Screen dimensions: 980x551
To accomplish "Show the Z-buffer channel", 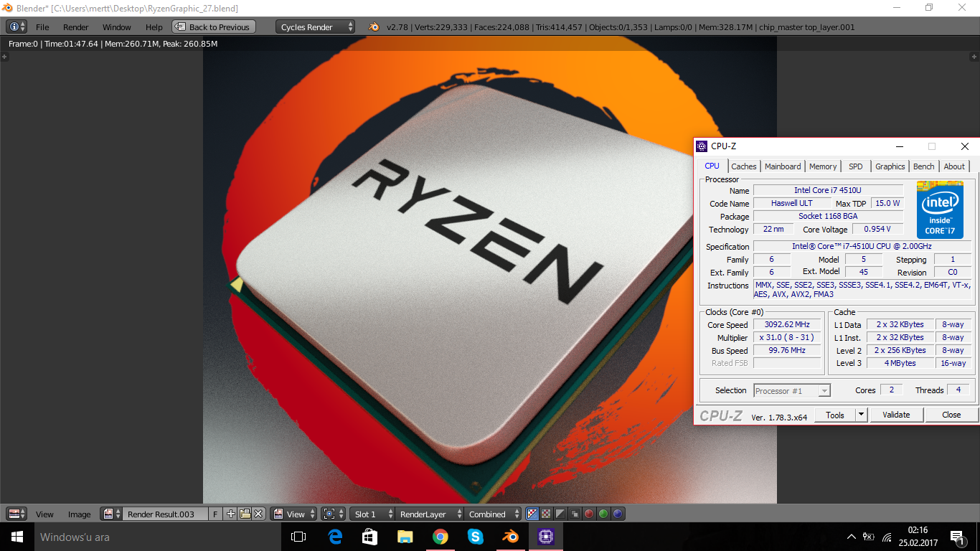I will tap(575, 514).
